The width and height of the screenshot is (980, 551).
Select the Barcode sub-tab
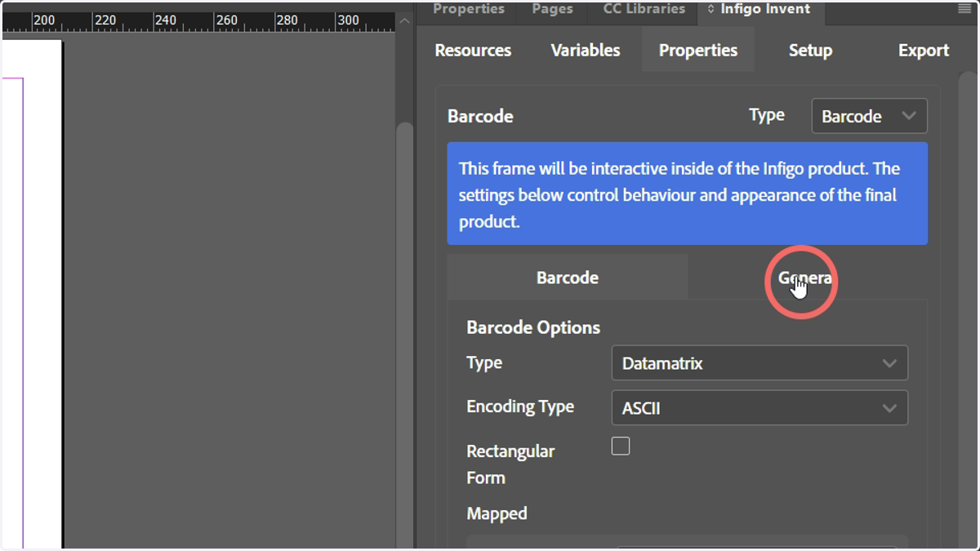click(x=568, y=278)
